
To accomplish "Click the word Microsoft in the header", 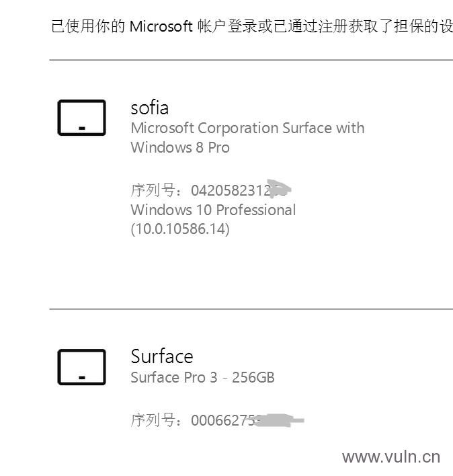I will (x=161, y=26).
